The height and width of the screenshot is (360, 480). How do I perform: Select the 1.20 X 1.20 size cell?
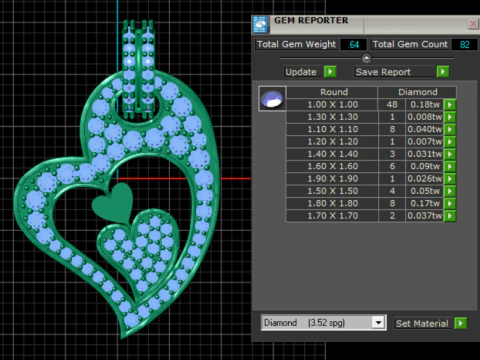(332, 142)
